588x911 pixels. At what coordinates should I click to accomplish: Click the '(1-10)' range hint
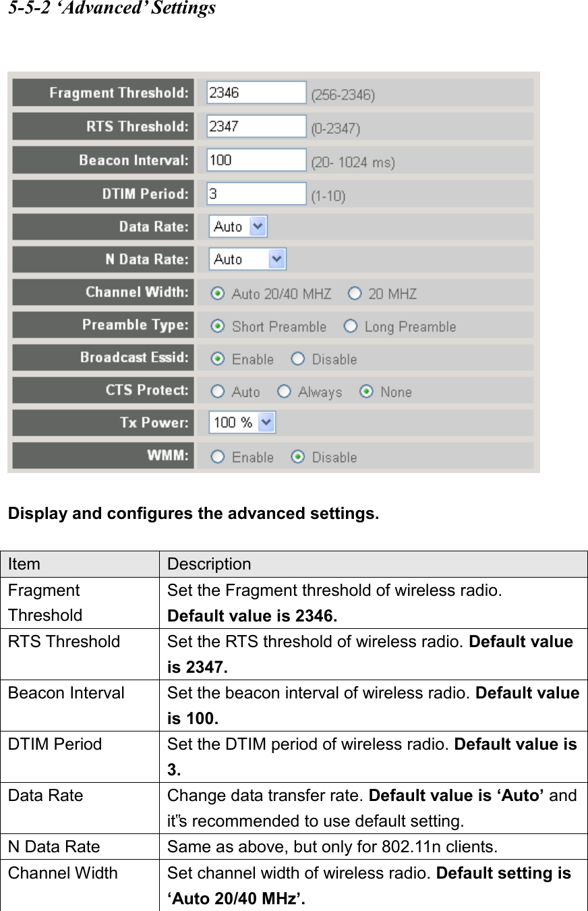pos(328,196)
